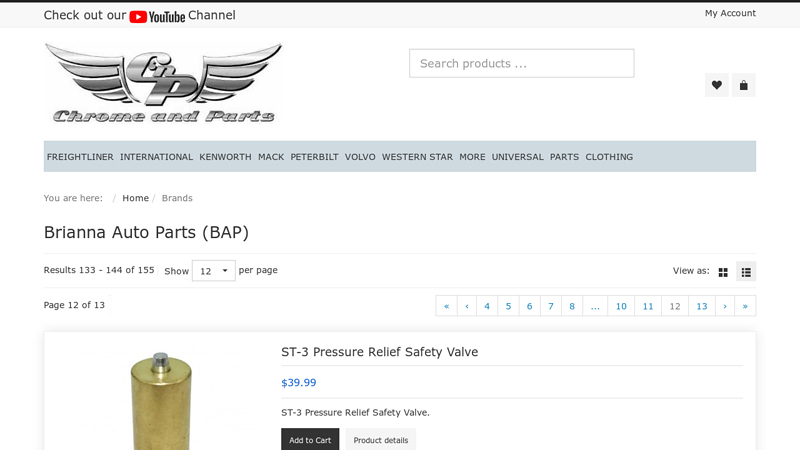Open the More menu
The height and width of the screenshot is (450, 800).
pos(472,157)
